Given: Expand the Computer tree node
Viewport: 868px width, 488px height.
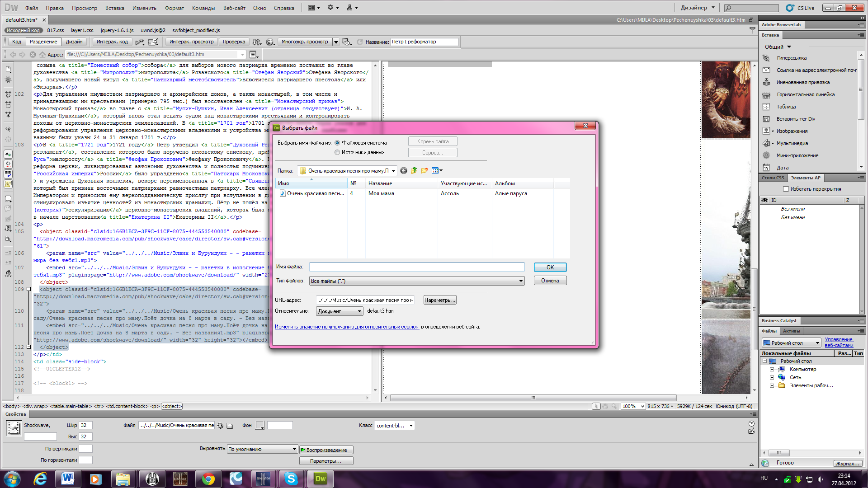Looking at the screenshot, I should tap(772, 370).
